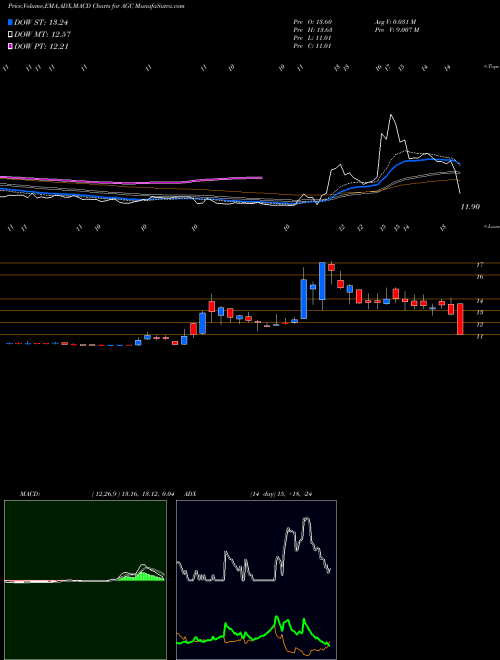Screen dimensions: 500x660
Task: Click the white price line peak in the EMA chart
Action: pyautogui.click(x=391, y=115)
